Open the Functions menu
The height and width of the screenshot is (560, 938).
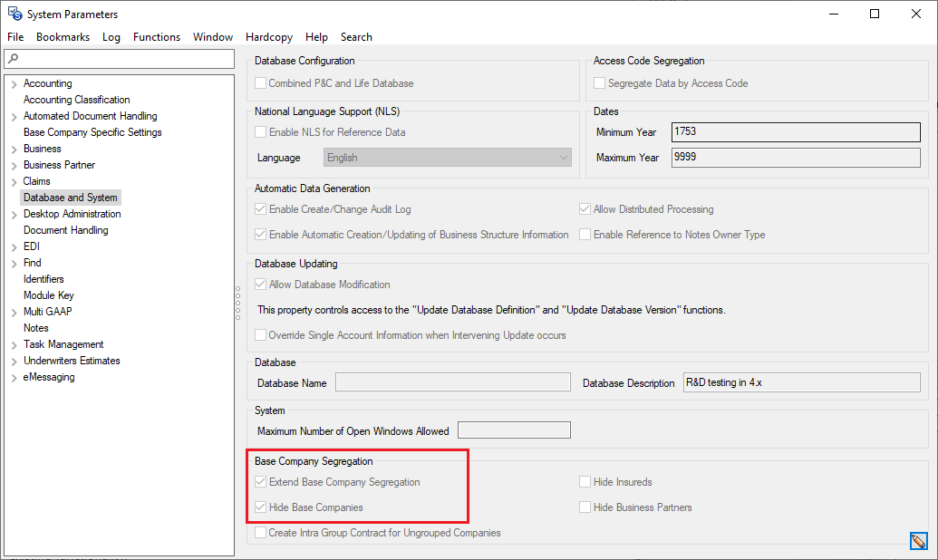[x=156, y=37]
